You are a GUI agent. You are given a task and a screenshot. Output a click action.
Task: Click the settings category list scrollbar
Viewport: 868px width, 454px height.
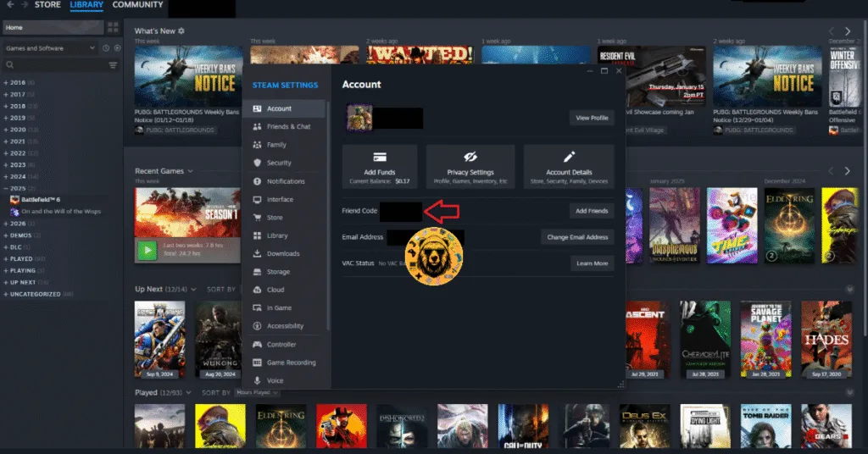click(x=328, y=216)
